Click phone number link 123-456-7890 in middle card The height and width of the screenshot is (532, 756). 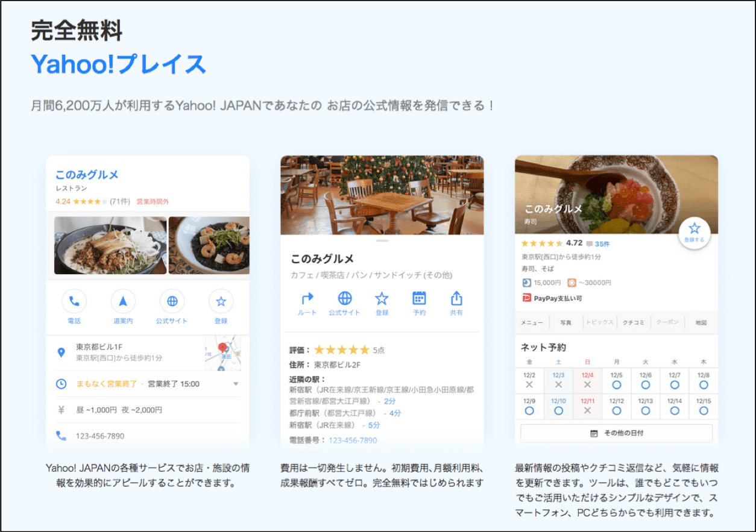353,440
